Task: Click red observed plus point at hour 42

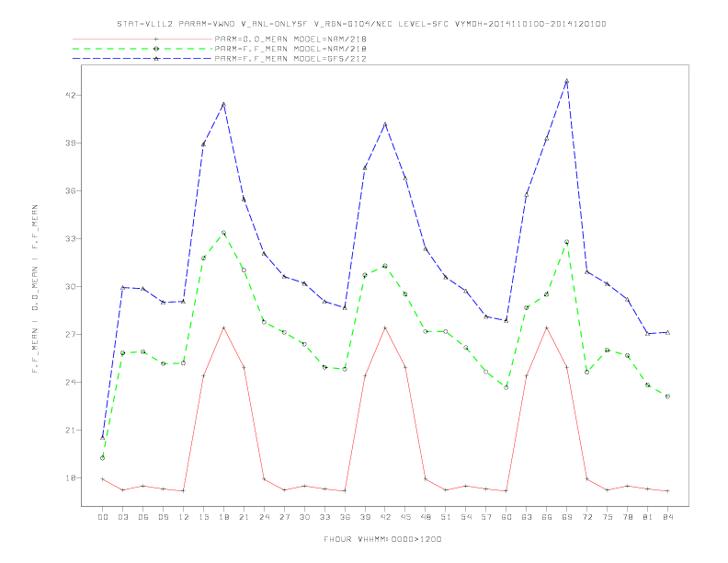Action: tap(385, 327)
